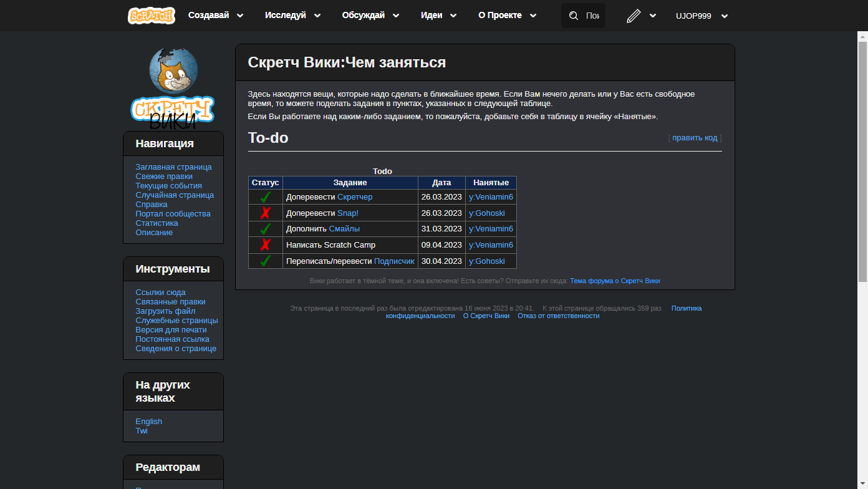Viewport: 868px width, 489px height.
Task: Open Политика конфиденциальности link
Action: click(686, 308)
